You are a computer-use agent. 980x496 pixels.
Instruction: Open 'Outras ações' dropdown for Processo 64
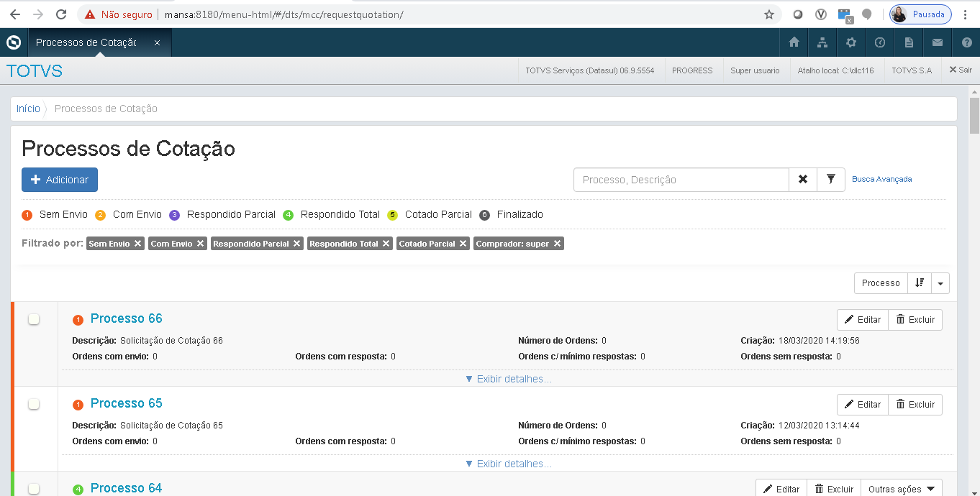click(x=902, y=489)
